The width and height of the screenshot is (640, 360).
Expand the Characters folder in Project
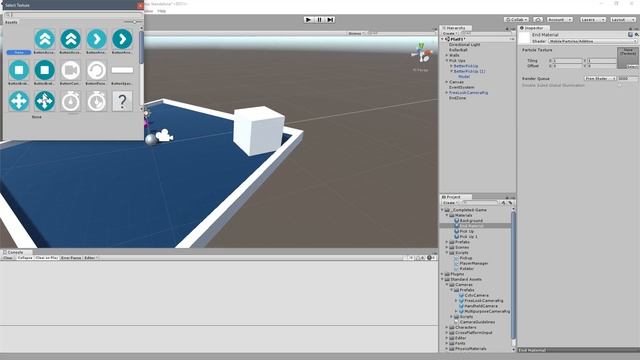pyautogui.click(x=447, y=327)
